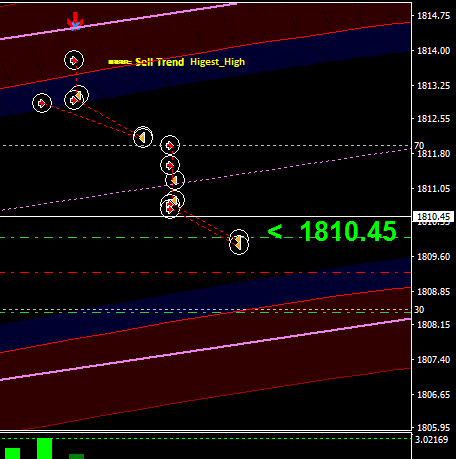The image size is (456, 459).
Task: Click the dark green histogram bar
Action: pyautogui.click(x=76, y=456)
